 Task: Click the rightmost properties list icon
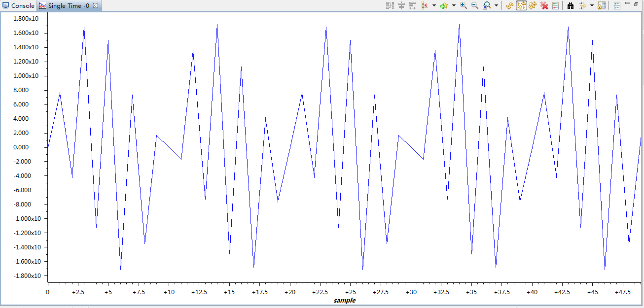(617, 5)
